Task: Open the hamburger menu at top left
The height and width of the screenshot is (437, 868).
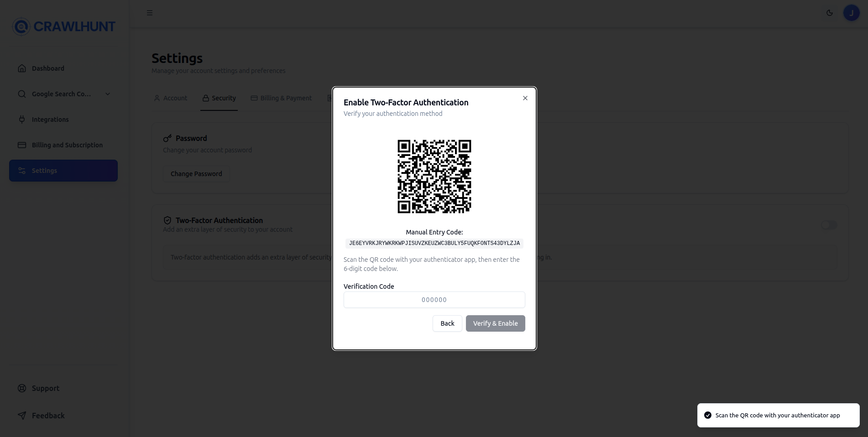Action: tap(149, 12)
